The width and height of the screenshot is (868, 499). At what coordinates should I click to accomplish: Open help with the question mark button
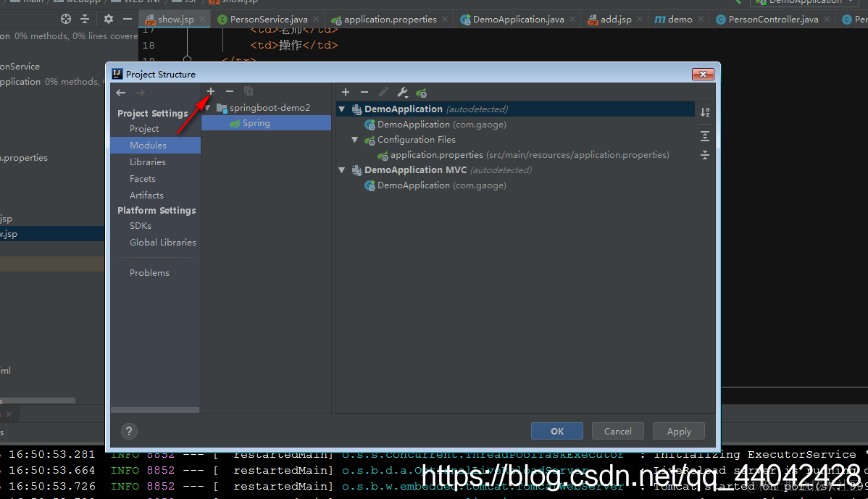129,431
